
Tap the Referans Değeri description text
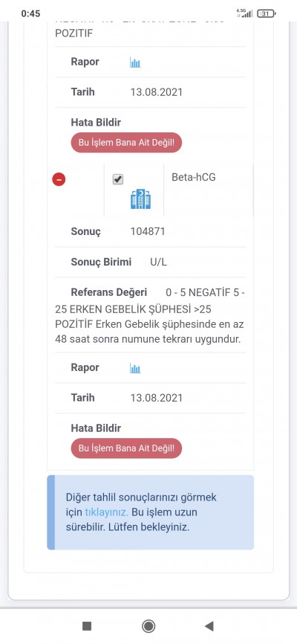150,316
